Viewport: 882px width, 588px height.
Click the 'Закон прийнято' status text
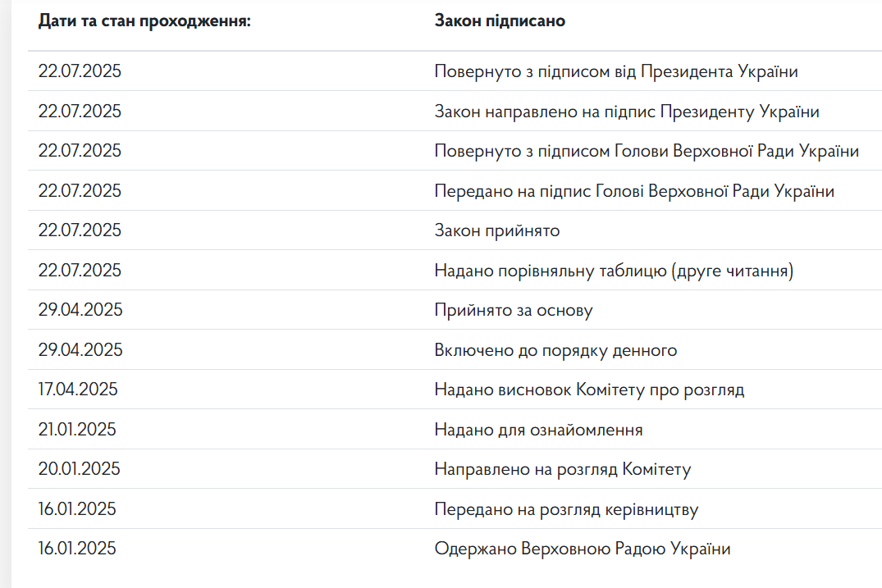pyautogui.click(x=497, y=230)
